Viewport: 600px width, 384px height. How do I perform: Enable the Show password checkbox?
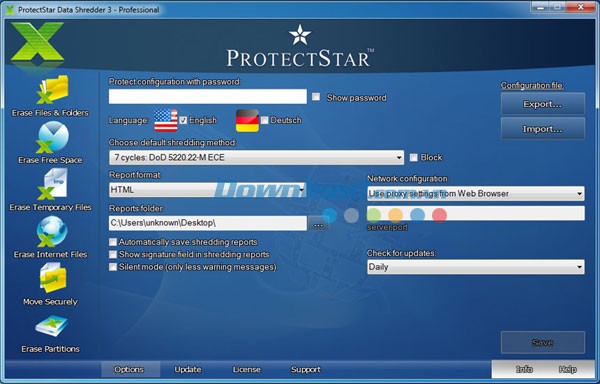pyautogui.click(x=316, y=97)
